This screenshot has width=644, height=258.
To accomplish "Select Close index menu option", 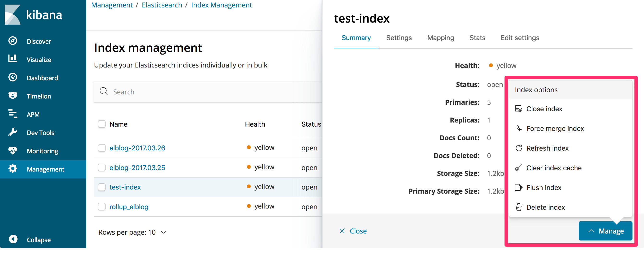I will (571, 109).
